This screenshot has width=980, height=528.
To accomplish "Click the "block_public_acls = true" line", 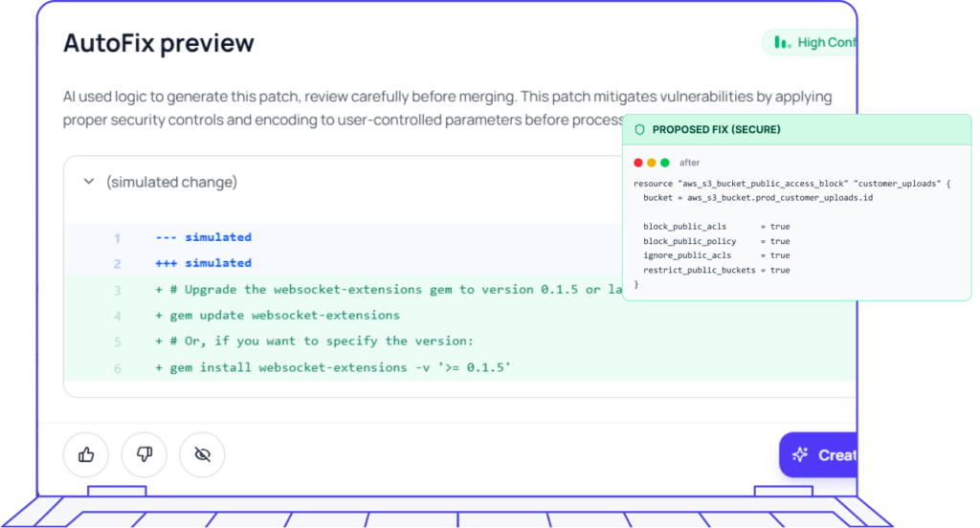I will tap(716, 227).
